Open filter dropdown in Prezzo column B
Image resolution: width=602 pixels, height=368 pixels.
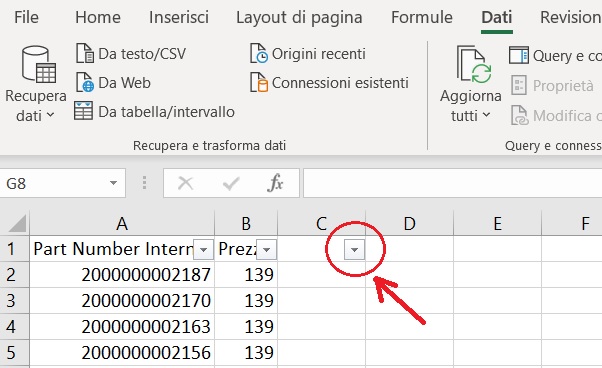(266, 250)
